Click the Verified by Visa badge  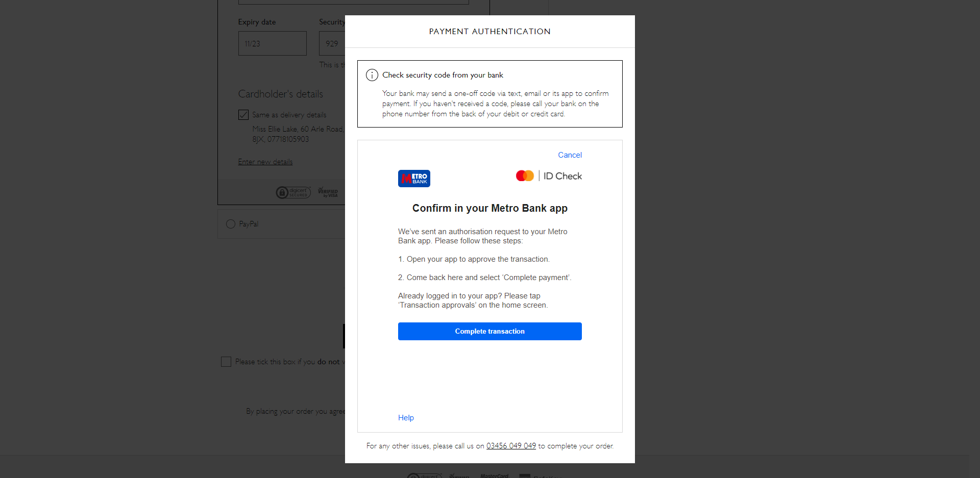tap(328, 192)
